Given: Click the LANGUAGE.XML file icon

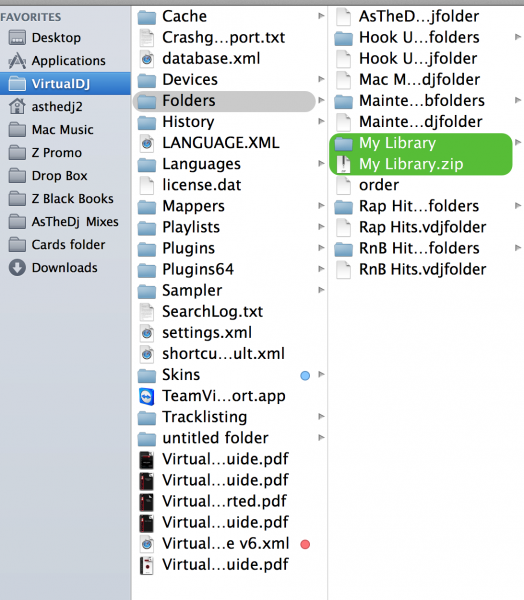Looking at the screenshot, I should pyautogui.click(x=147, y=143).
